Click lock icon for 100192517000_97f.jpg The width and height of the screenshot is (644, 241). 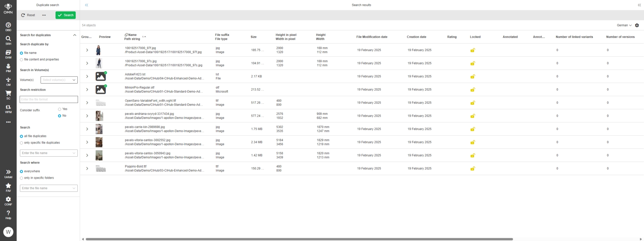(x=473, y=50)
